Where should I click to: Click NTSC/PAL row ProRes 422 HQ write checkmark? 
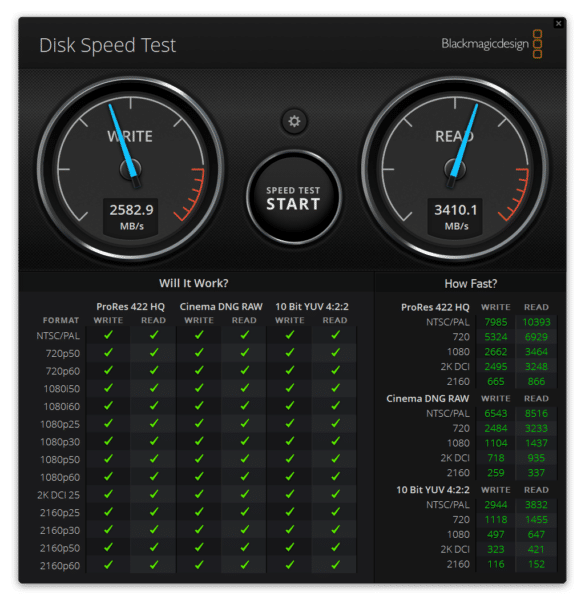coord(108,335)
